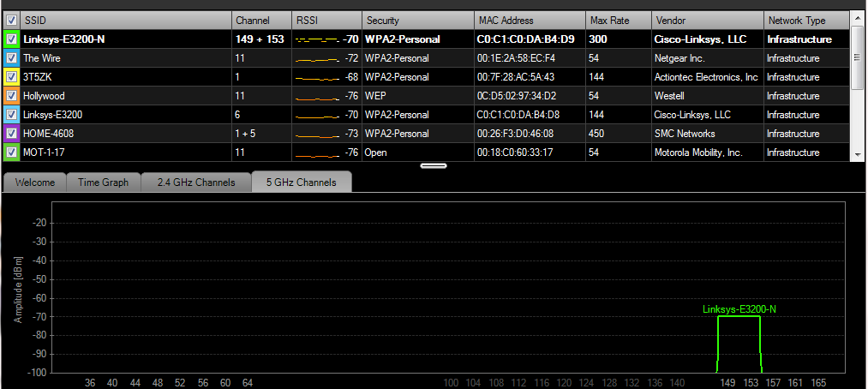Viewport: 868px width, 389px height.
Task: Click the 149 + 153 channel cell
Action: (261, 39)
